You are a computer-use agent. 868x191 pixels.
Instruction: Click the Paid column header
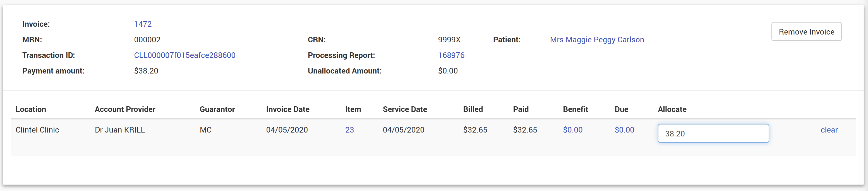[x=521, y=109]
